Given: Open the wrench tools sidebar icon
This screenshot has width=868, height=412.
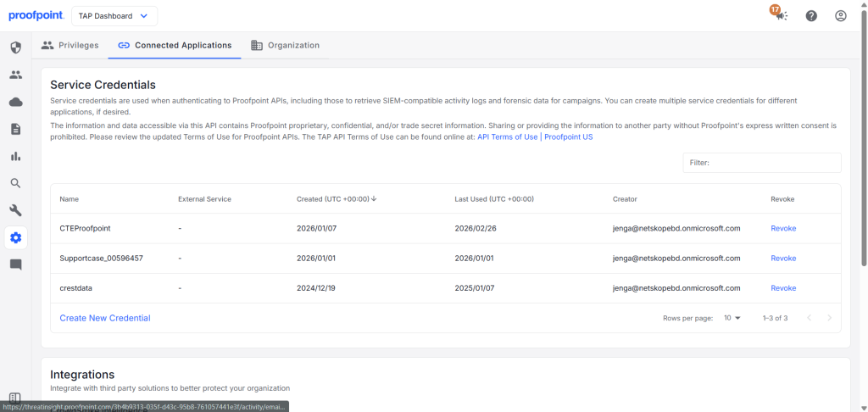Looking at the screenshot, I should (x=16, y=210).
